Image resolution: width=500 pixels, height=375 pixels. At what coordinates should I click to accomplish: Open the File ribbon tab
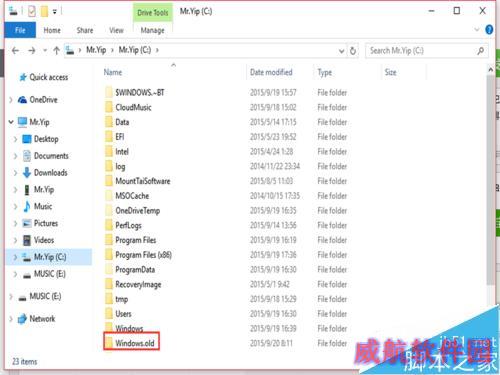pos(20,30)
